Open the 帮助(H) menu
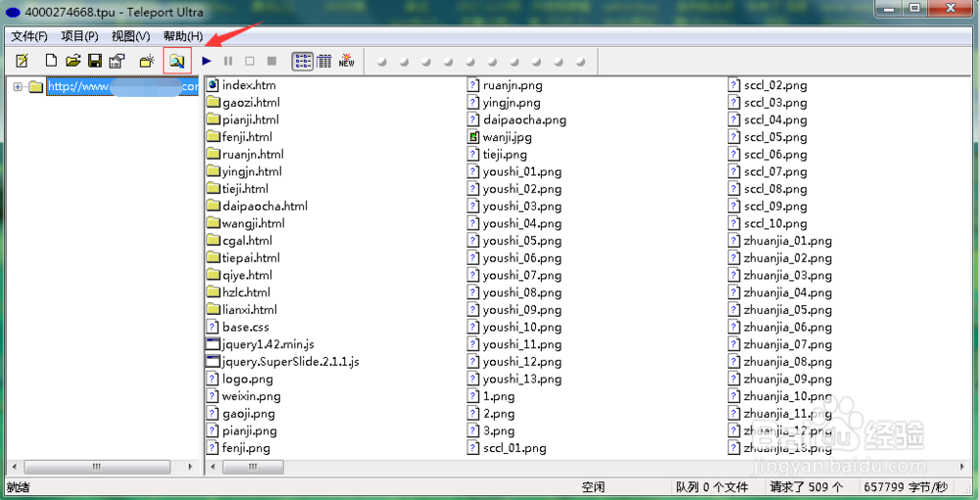The width and height of the screenshot is (980, 500). click(x=183, y=36)
